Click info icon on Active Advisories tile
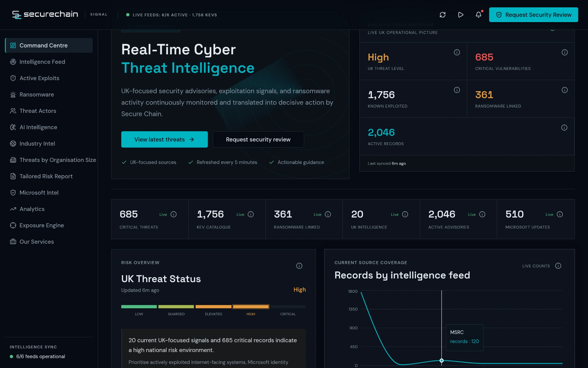588x368 pixels. tap(482, 214)
